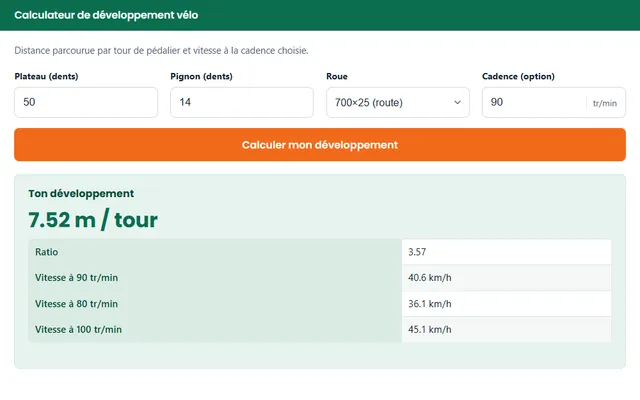640x400 pixels.
Task: Click the '36.1 km/h' value
Action: click(430, 304)
